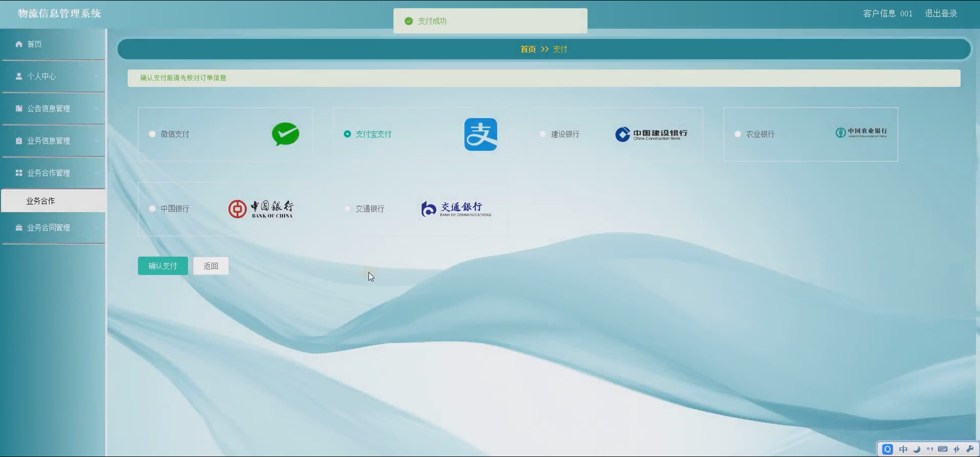
Task: Open the 业务合作 submenu item
Action: (x=54, y=201)
